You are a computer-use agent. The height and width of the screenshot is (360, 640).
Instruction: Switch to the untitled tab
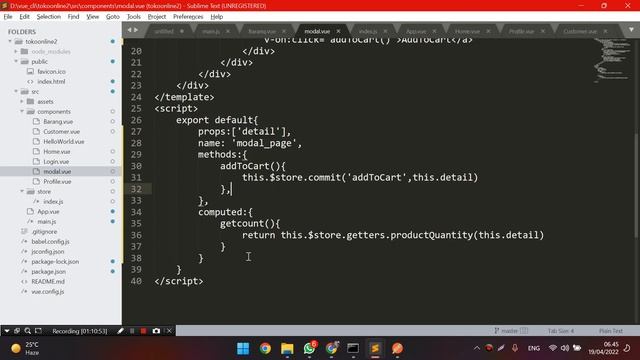[x=164, y=31]
